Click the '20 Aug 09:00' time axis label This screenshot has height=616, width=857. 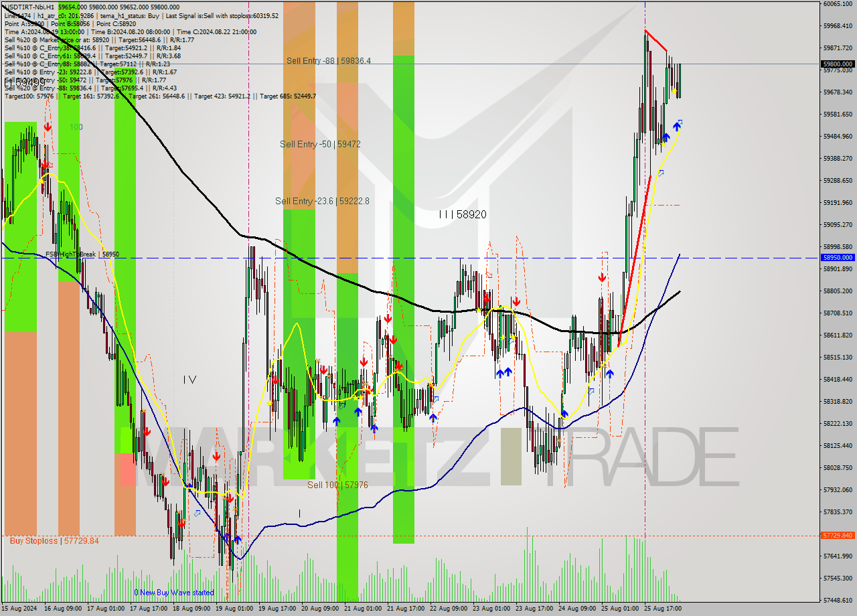coord(320,609)
